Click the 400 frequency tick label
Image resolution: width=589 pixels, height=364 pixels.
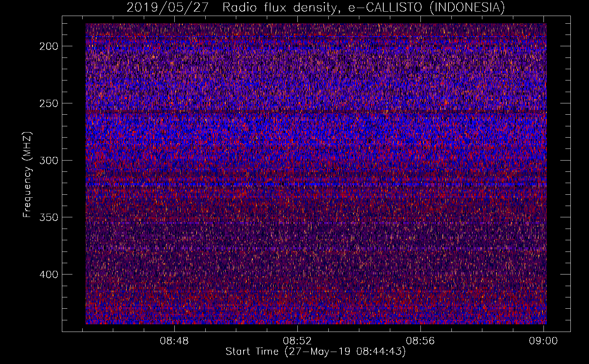[48, 274]
